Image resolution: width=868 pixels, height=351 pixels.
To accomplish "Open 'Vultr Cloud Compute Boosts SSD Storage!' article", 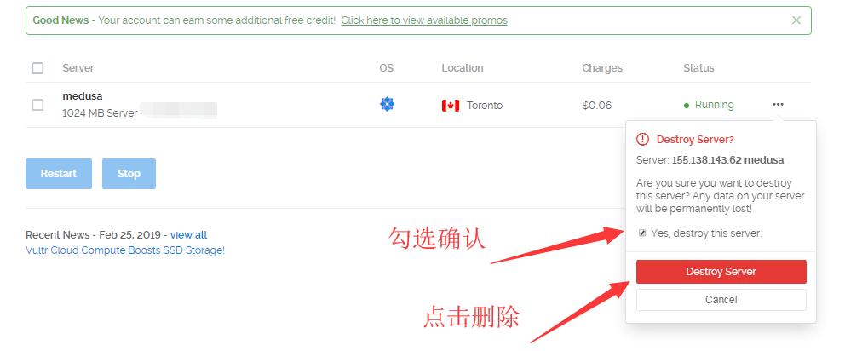I will point(125,250).
